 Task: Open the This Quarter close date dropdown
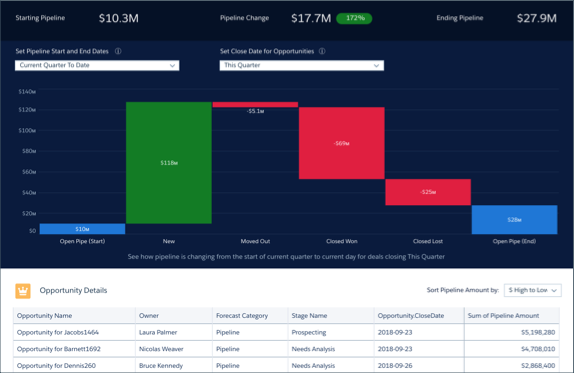(x=302, y=66)
